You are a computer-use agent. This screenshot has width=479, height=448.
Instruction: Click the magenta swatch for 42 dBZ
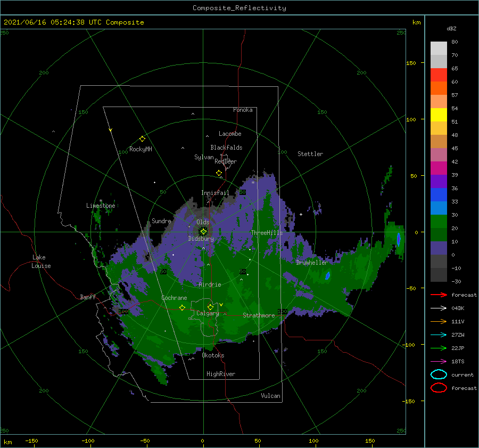click(439, 168)
